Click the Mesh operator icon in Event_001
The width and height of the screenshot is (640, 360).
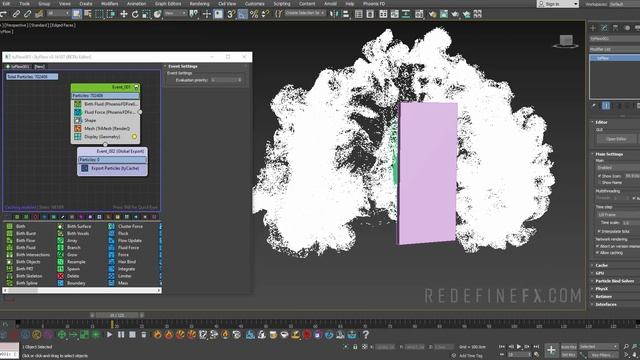coord(78,129)
